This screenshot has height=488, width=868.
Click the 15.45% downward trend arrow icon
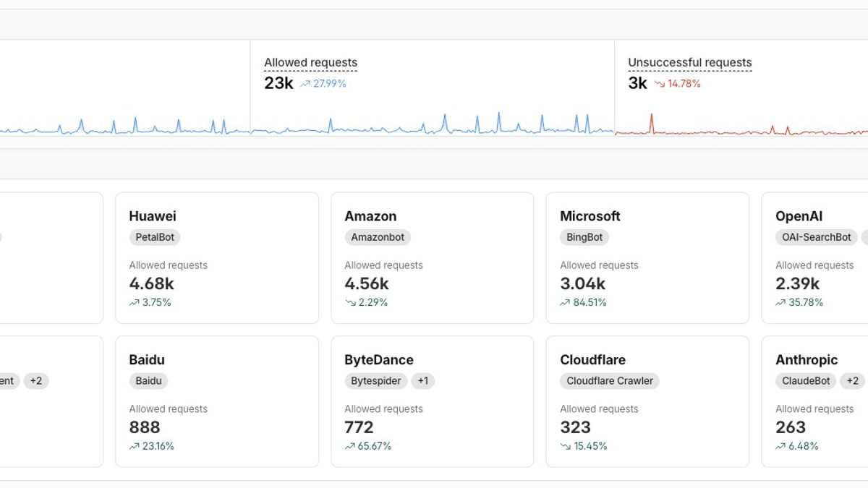565,447
